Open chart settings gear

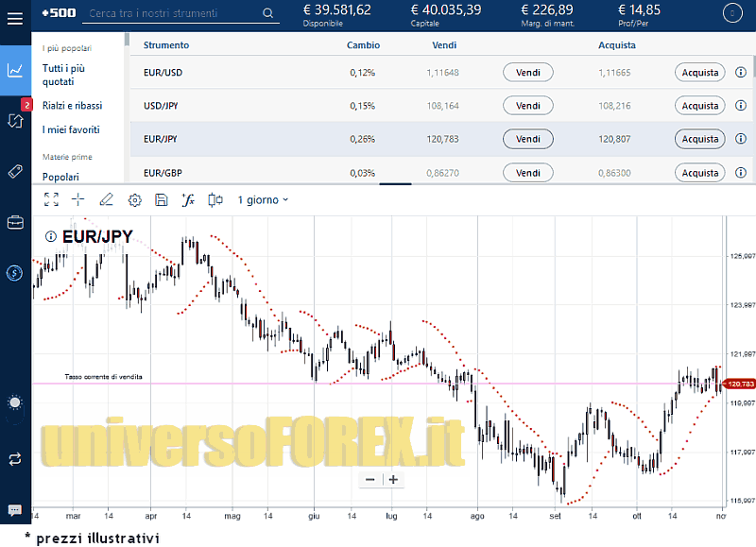pos(134,199)
